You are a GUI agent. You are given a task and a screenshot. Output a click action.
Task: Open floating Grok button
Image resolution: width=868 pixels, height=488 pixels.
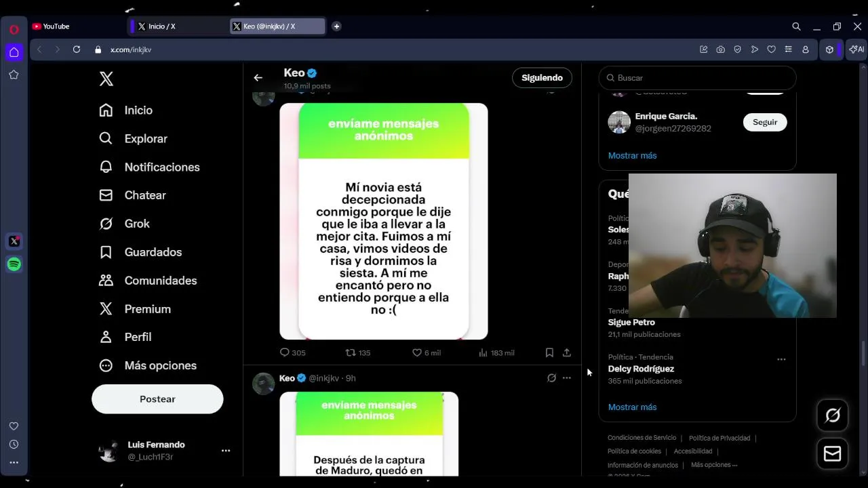click(832, 415)
